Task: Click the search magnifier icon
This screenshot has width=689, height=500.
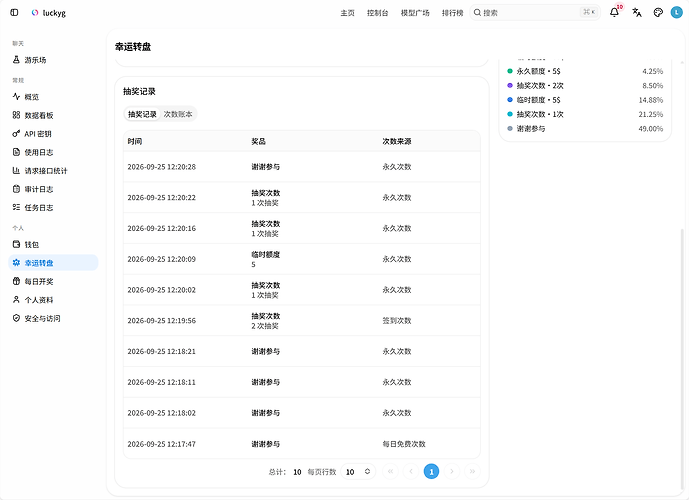Action: click(477, 13)
